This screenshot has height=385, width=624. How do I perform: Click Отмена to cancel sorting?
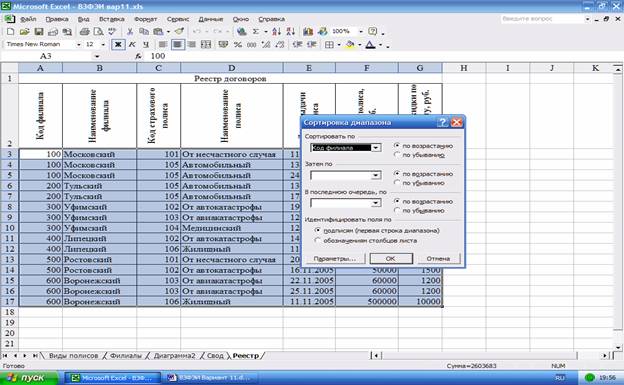pos(438,258)
